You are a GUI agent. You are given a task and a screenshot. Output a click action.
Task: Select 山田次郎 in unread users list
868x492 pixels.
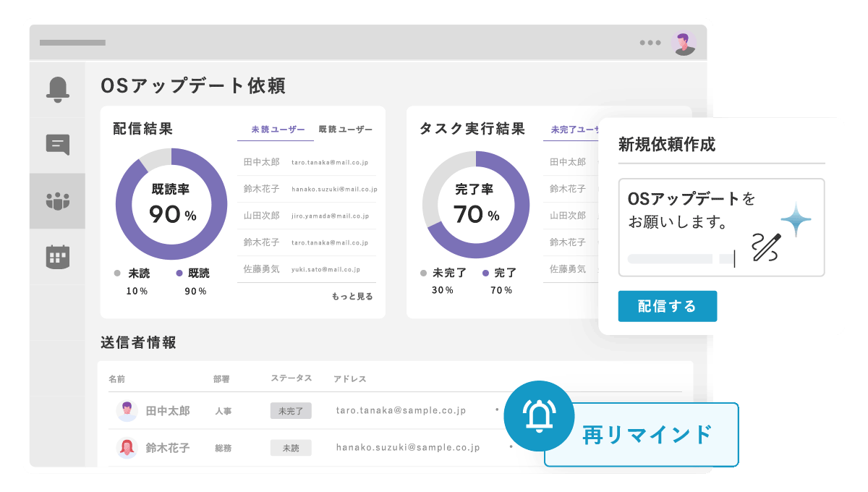click(x=261, y=216)
